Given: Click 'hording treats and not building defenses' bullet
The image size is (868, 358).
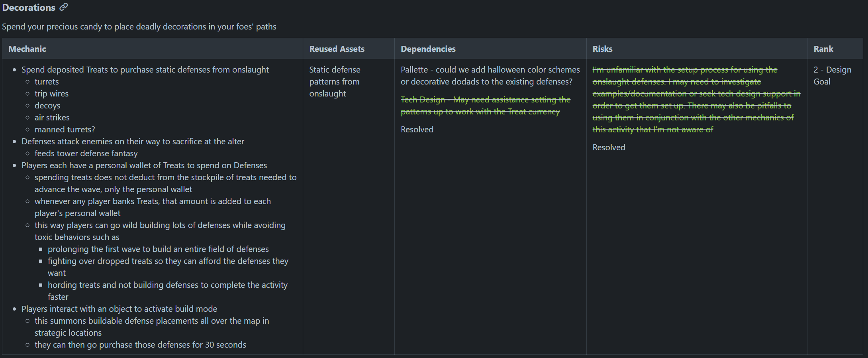Looking at the screenshot, I should coord(168,291).
